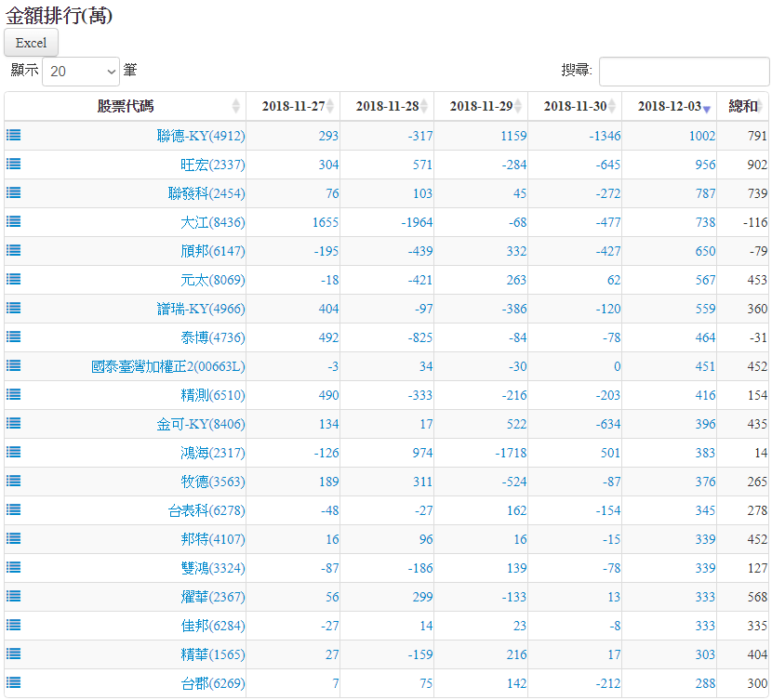Screen dimensions: 772x700
Task: Sort by the 2018-11-29 column header
Action: click(x=481, y=106)
